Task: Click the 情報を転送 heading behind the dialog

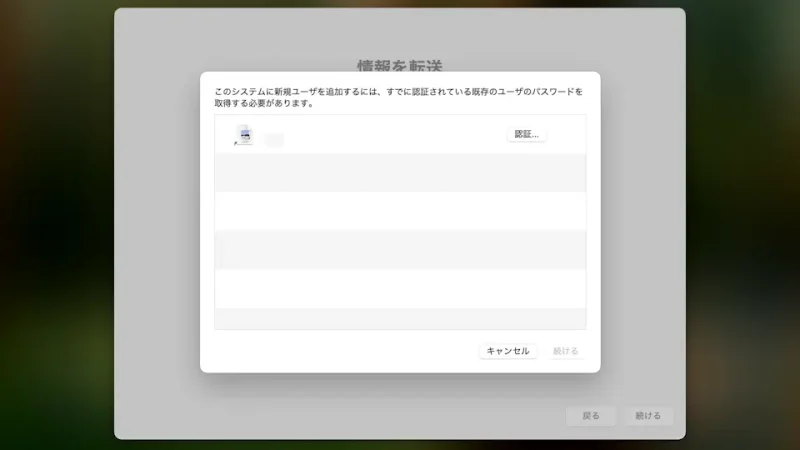Action: click(399, 65)
